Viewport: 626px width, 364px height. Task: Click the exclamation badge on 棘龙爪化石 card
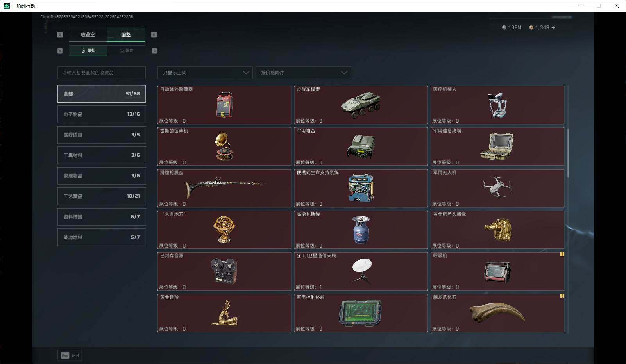(x=562, y=296)
